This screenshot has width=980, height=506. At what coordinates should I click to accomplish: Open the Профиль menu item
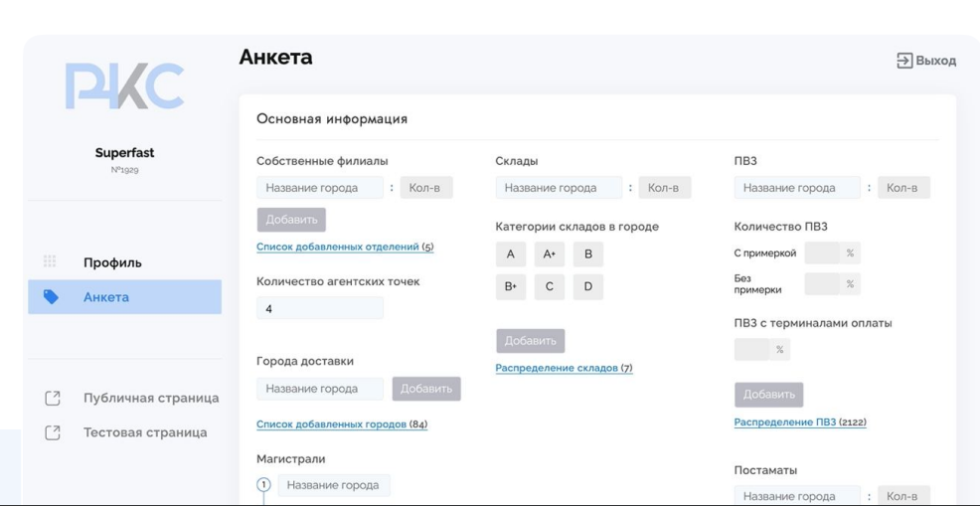[x=112, y=262]
